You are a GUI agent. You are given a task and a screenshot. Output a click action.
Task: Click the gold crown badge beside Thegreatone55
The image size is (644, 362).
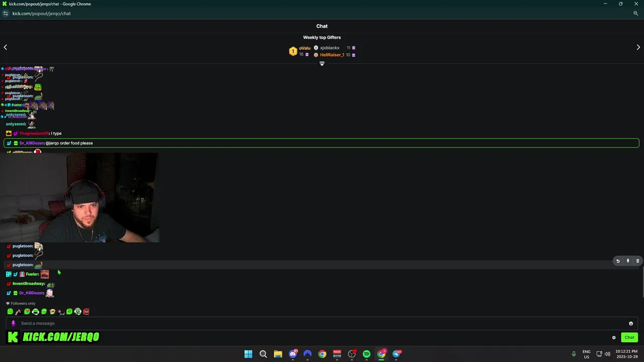click(9, 133)
